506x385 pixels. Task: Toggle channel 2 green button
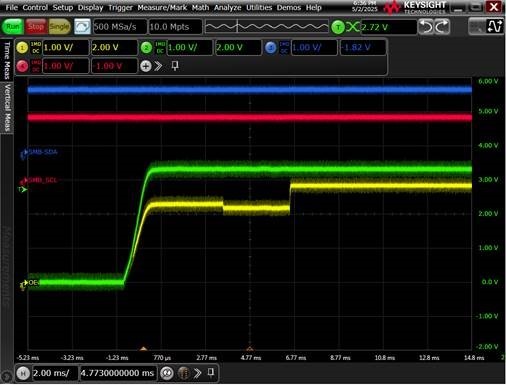pyautogui.click(x=146, y=48)
